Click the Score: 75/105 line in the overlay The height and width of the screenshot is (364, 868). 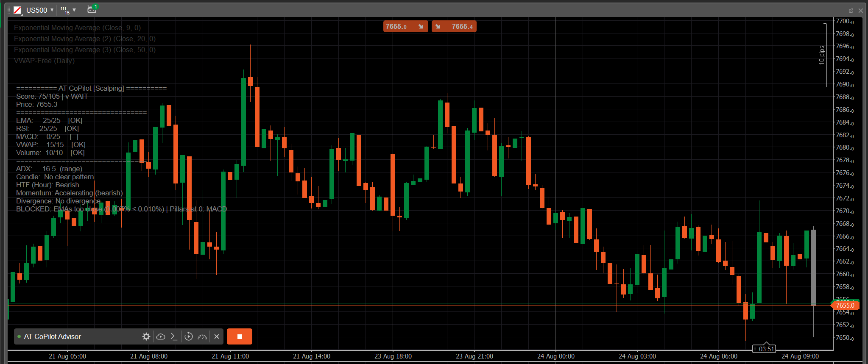coord(52,96)
